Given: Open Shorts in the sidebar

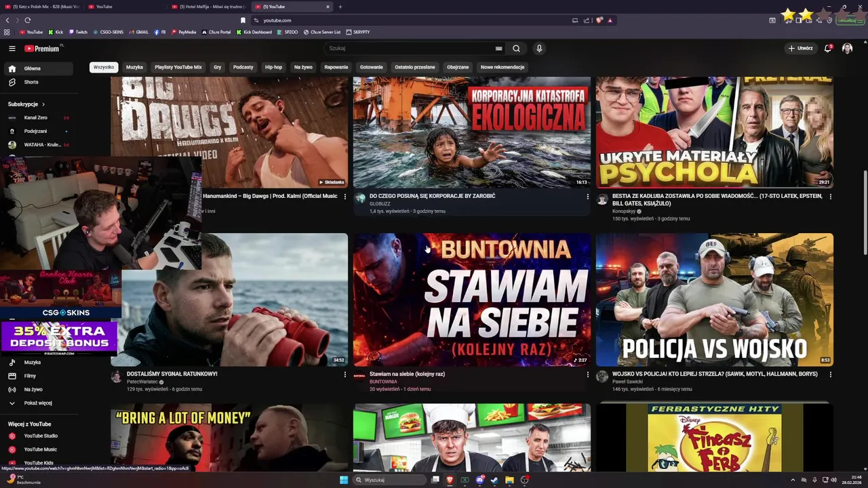Looking at the screenshot, I should 39,82.
